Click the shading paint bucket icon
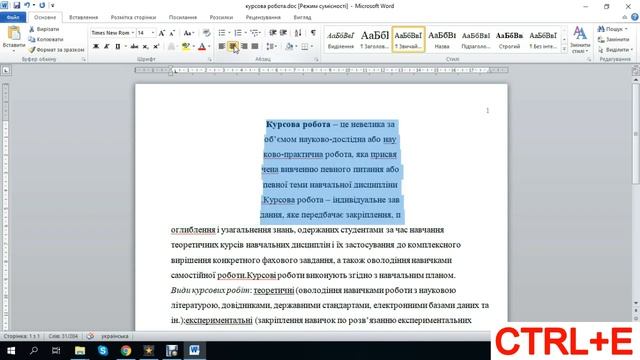The image size is (640, 360). (289, 47)
